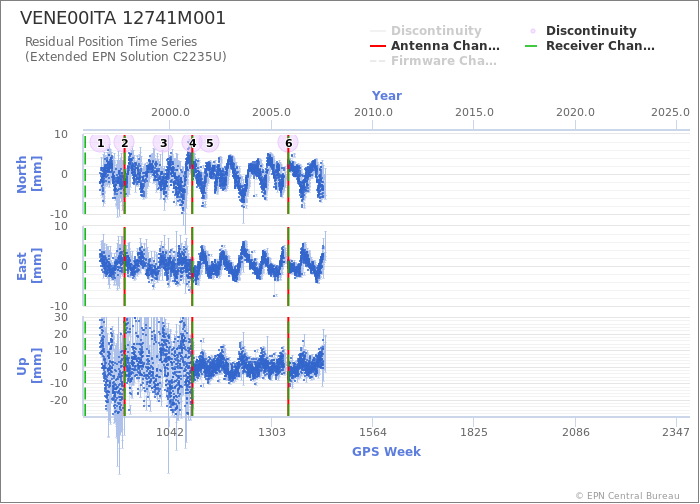Click the Up axis -20 tick label

click(x=58, y=400)
